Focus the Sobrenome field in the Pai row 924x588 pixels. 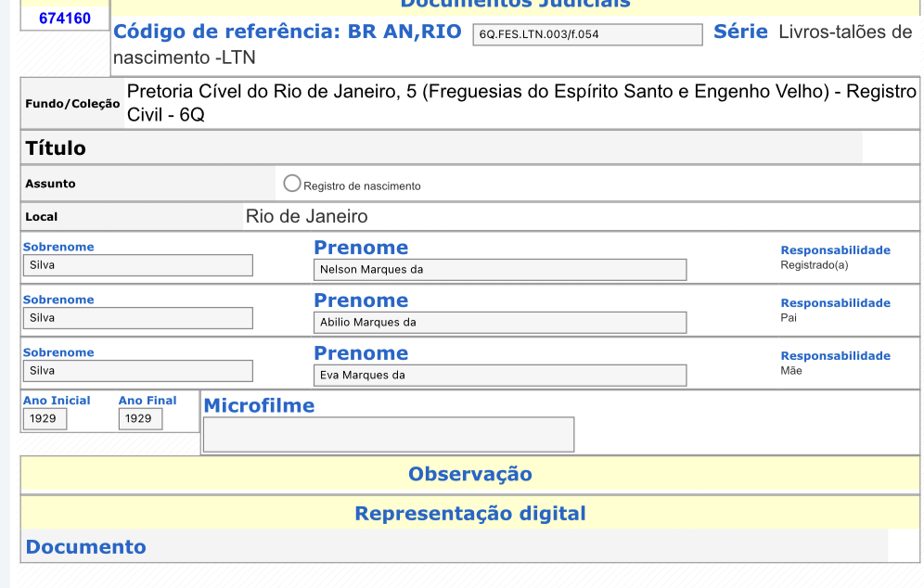click(x=137, y=318)
